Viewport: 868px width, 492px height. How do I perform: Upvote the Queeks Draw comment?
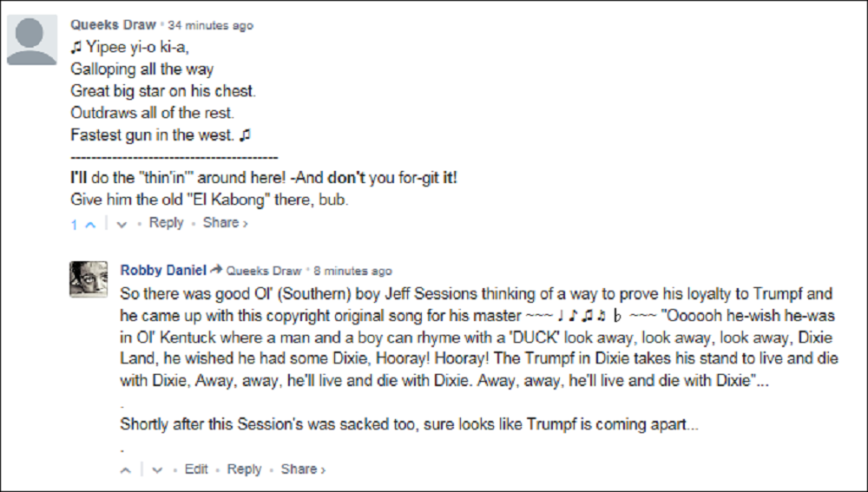90,224
